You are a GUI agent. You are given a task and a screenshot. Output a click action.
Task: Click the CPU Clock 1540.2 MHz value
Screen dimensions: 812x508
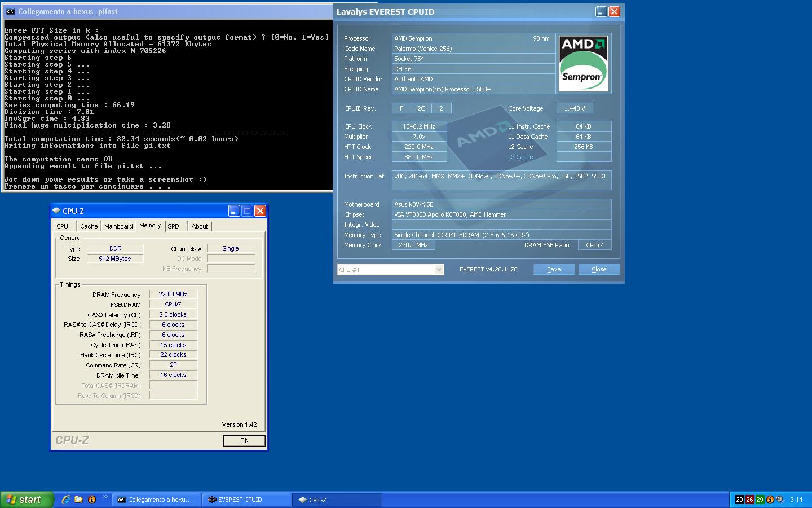[x=419, y=126]
